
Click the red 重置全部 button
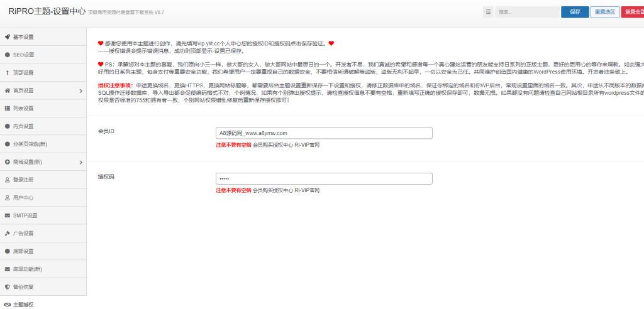[633, 12]
